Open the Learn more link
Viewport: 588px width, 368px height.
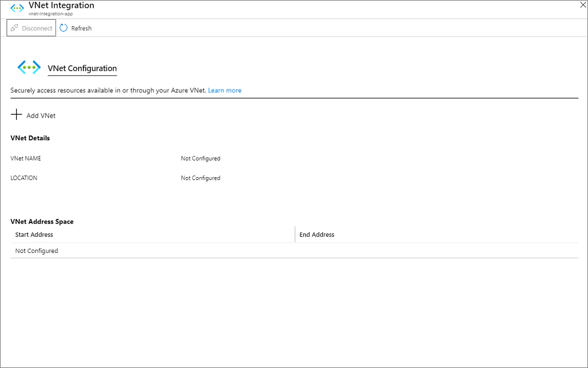click(x=224, y=90)
